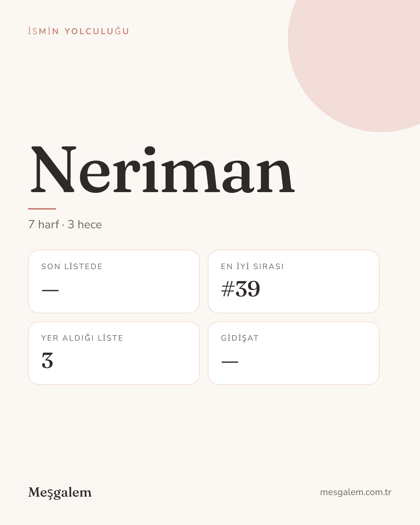This screenshot has width=420, height=525.
Task: Click the word YOLCULUĞU in the header
Action: (97, 31)
